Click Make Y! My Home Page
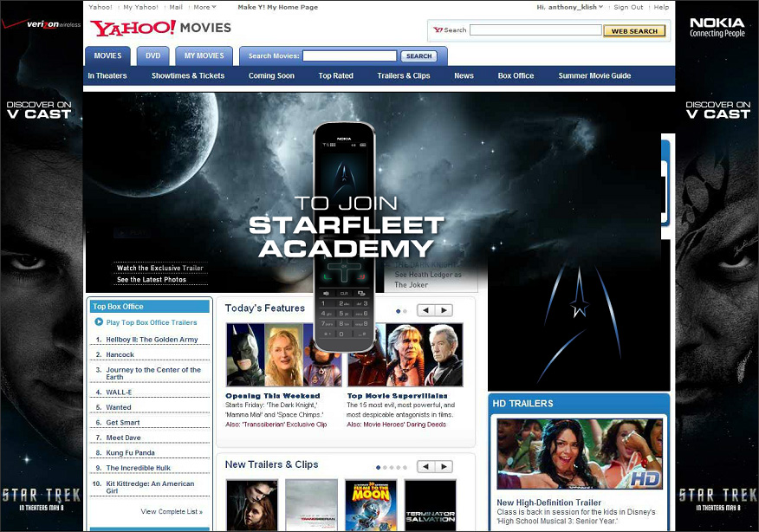The width and height of the screenshot is (759, 532). coord(278,7)
